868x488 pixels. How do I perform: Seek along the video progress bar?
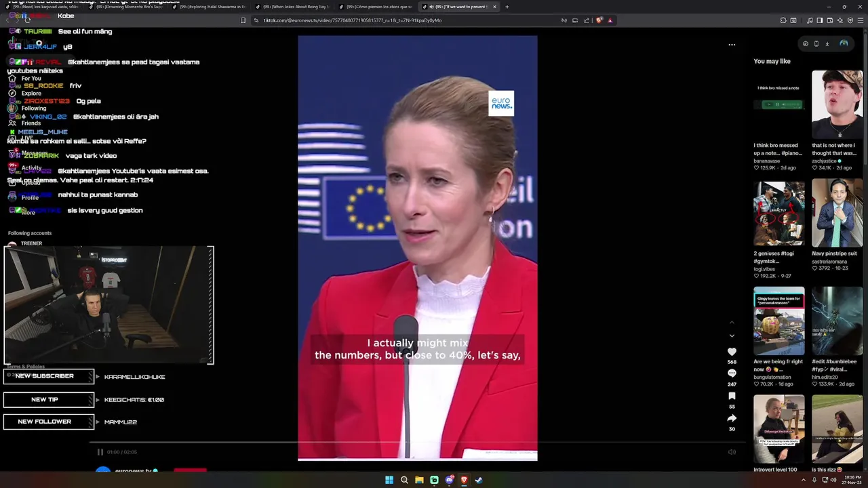coord(417,443)
